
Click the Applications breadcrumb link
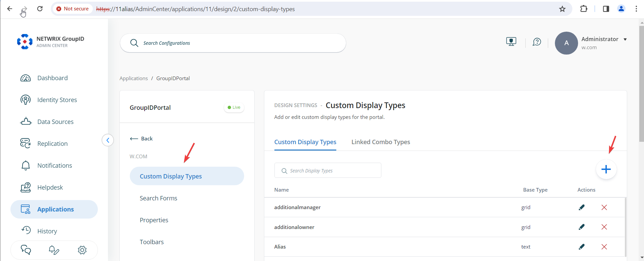coord(134,78)
